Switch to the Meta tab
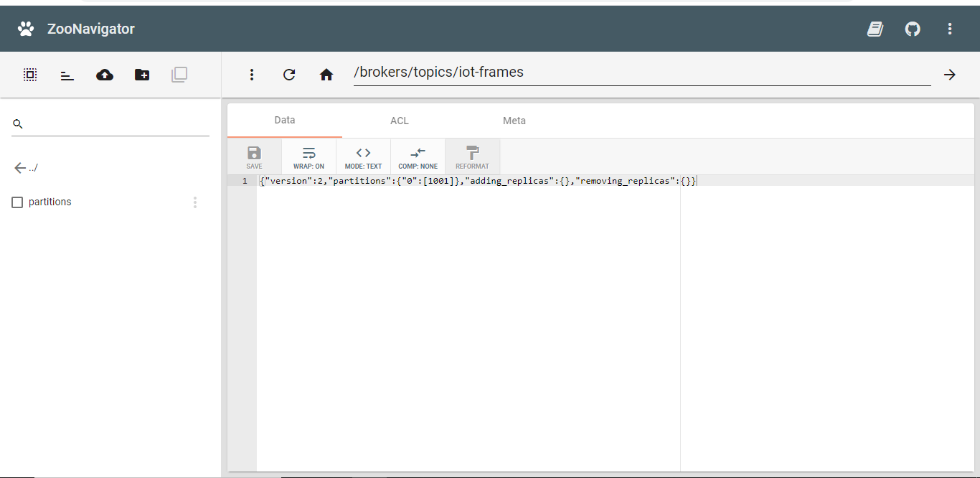This screenshot has width=980, height=478. [x=514, y=121]
